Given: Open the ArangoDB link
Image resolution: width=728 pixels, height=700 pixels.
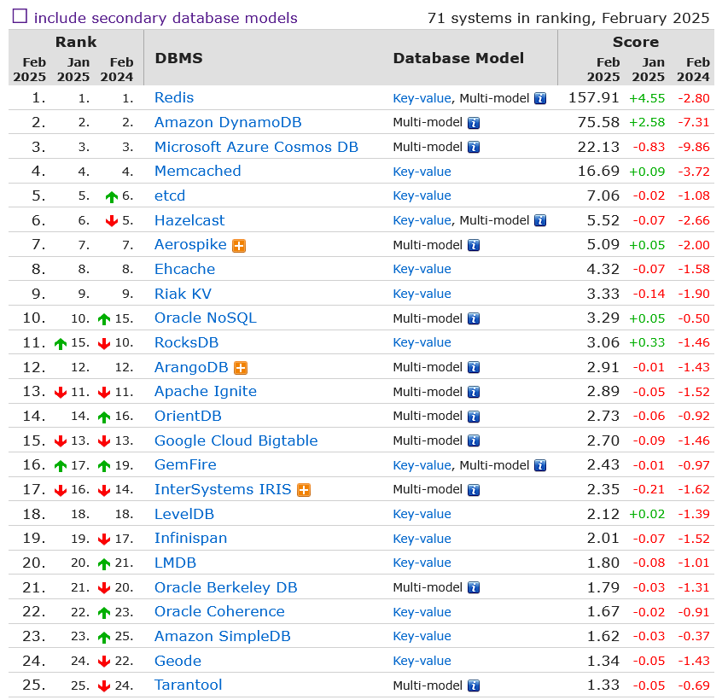Looking at the screenshot, I should [x=191, y=367].
